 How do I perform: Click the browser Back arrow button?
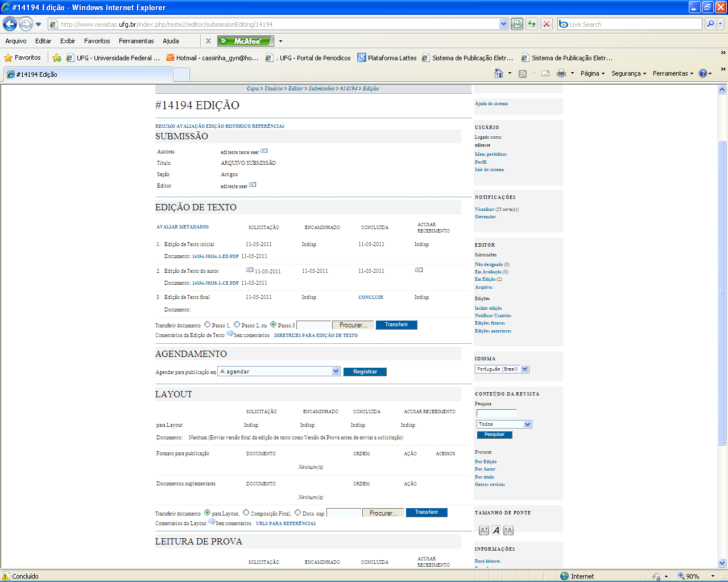[10, 24]
